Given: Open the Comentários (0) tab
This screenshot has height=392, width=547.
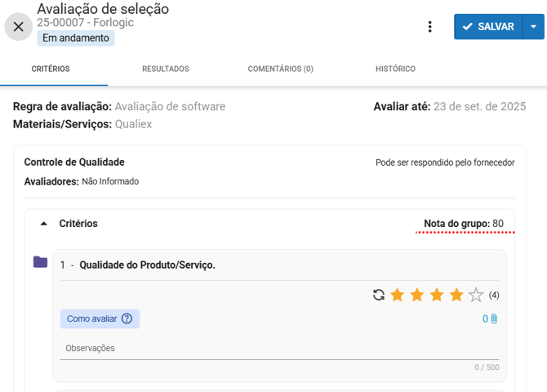Looking at the screenshot, I should tap(280, 69).
